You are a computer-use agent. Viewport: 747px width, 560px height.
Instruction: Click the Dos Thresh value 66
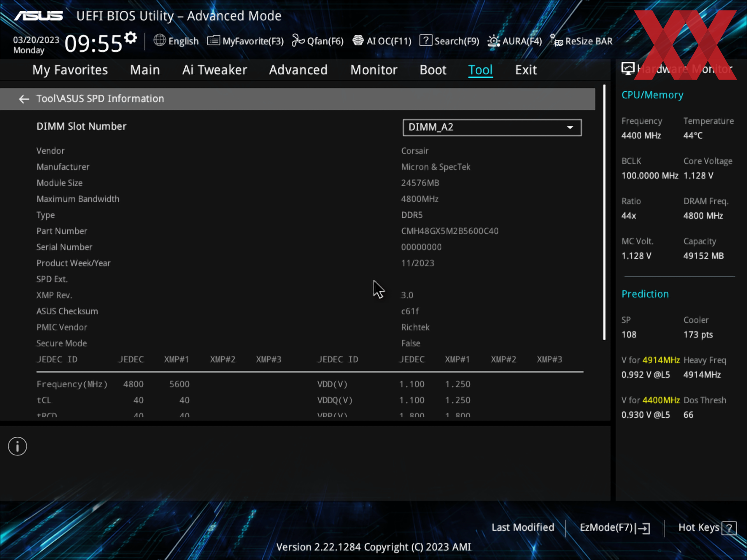pos(688,415)
